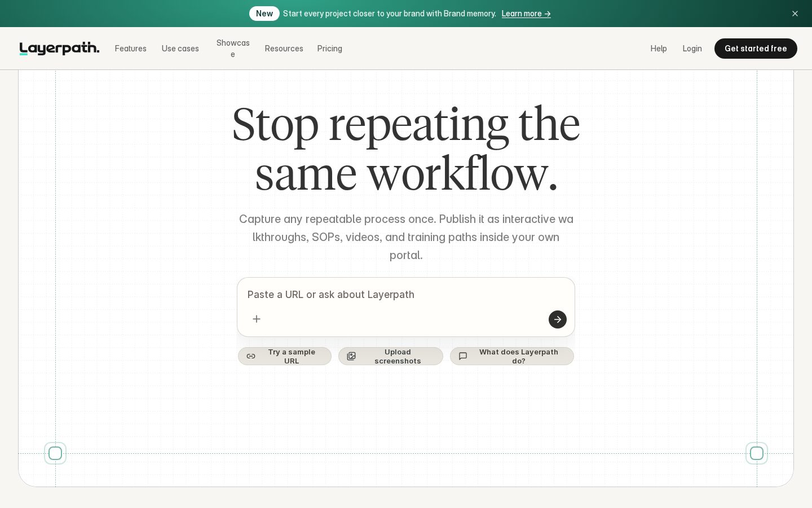Focus the Paste a URL input field
Viewport: 812px width, 508px height.
tap(406, 295)
